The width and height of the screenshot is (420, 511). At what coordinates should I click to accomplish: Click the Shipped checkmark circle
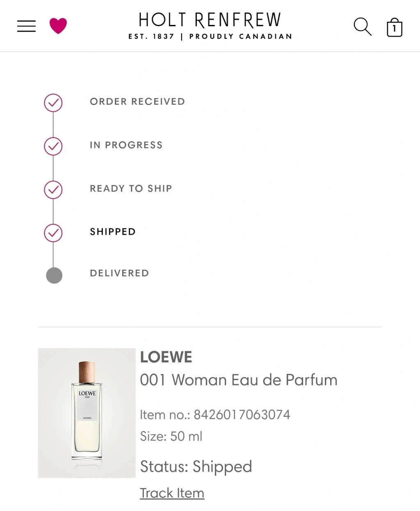coord(53,233)
